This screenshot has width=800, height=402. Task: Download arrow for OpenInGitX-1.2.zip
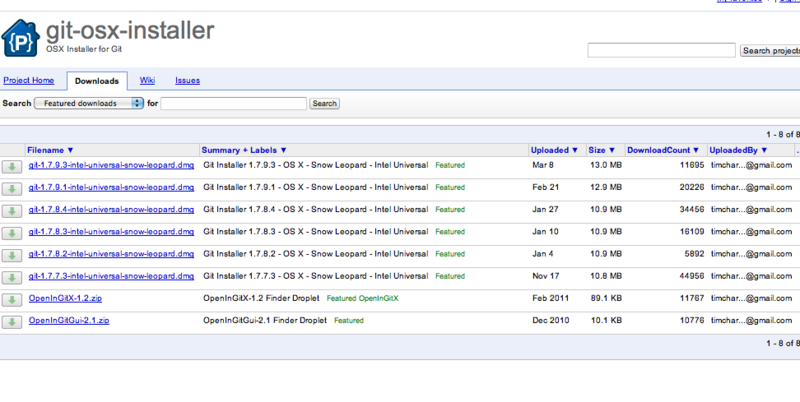point(12,300)
